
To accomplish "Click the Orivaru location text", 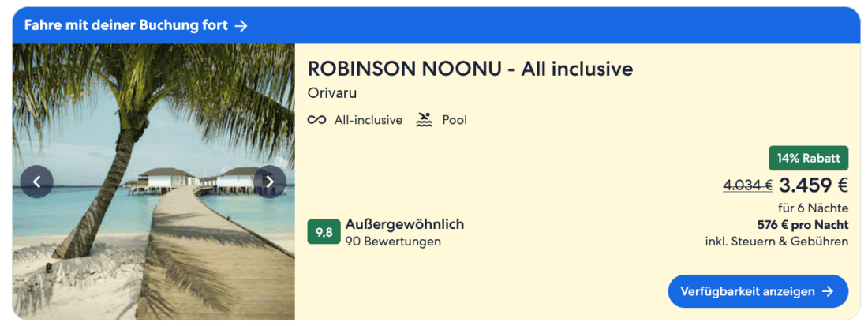I will (x=332, y=93).
